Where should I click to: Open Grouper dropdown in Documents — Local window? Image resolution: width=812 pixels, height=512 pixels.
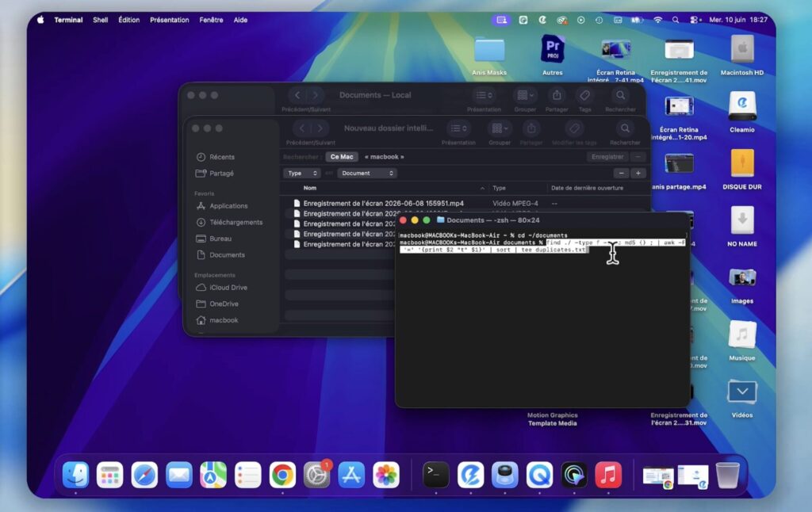tap(526, 95)
